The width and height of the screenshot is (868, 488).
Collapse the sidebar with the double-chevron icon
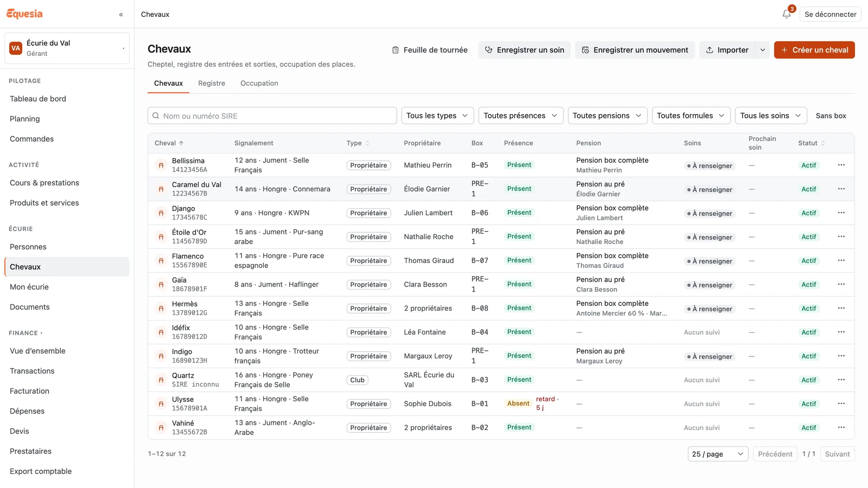tap(121, 14)
